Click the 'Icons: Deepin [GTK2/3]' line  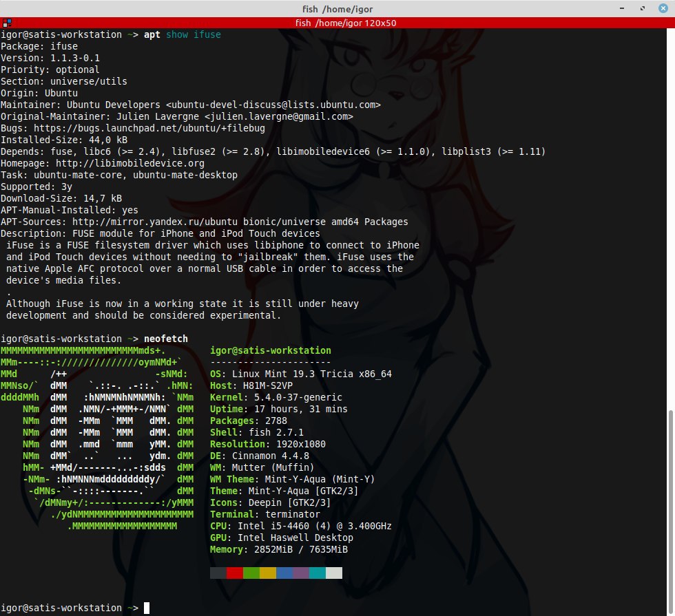tap(271, 503)
